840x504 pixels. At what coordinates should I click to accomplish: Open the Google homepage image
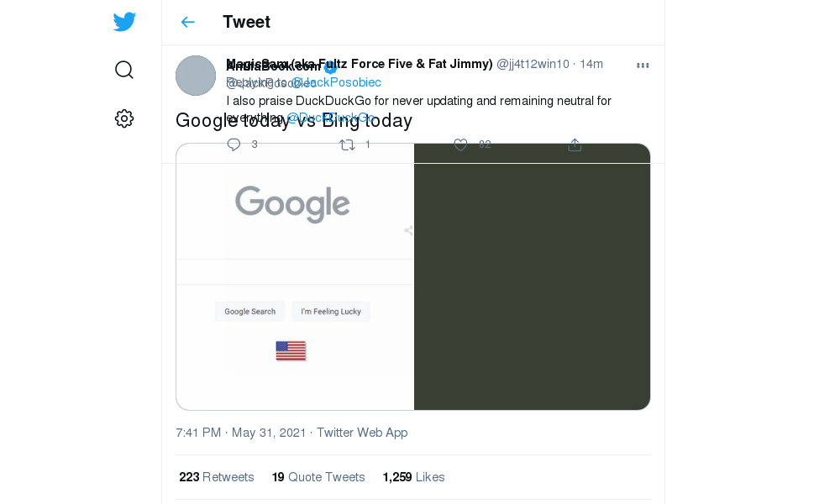(295, 277)
